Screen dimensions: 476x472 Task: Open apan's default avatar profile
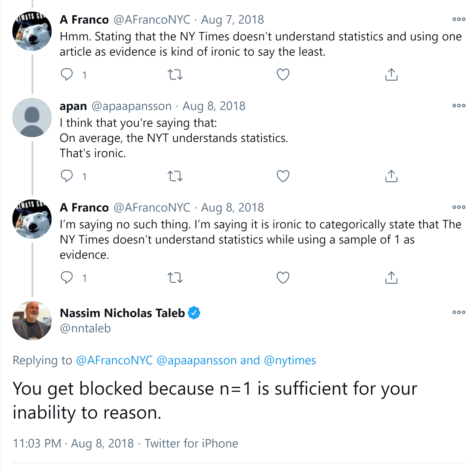pyautogui.click(x=32, y=118)
